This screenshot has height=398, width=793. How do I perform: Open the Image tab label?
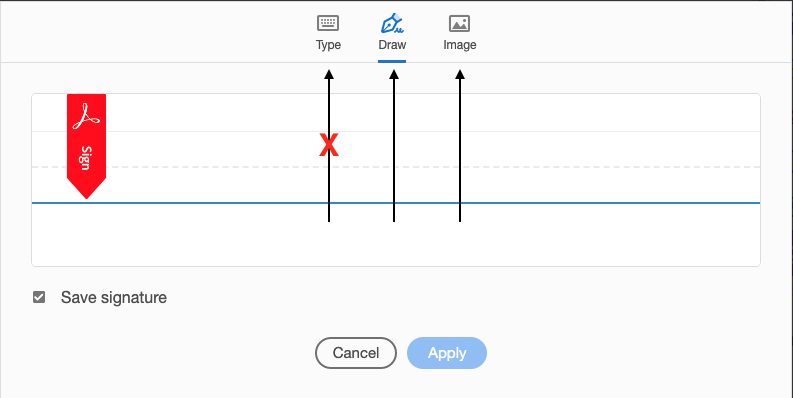(460, 45)
